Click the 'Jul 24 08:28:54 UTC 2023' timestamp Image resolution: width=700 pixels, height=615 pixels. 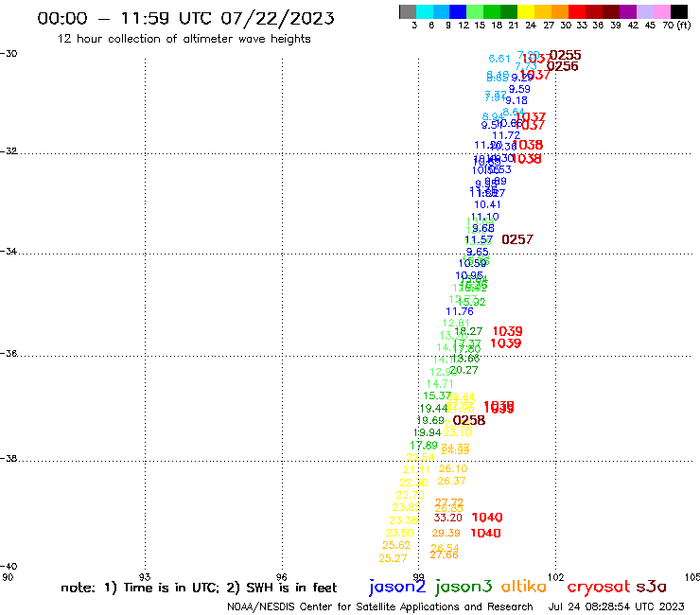616,606
